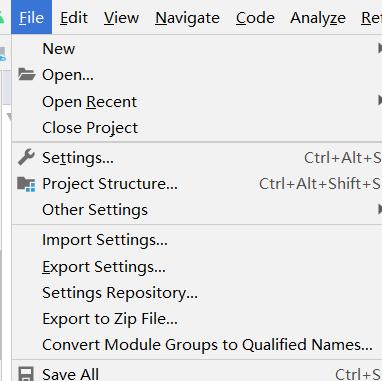Open the Edit menu

pyautogui.click(x=74, y=17)
